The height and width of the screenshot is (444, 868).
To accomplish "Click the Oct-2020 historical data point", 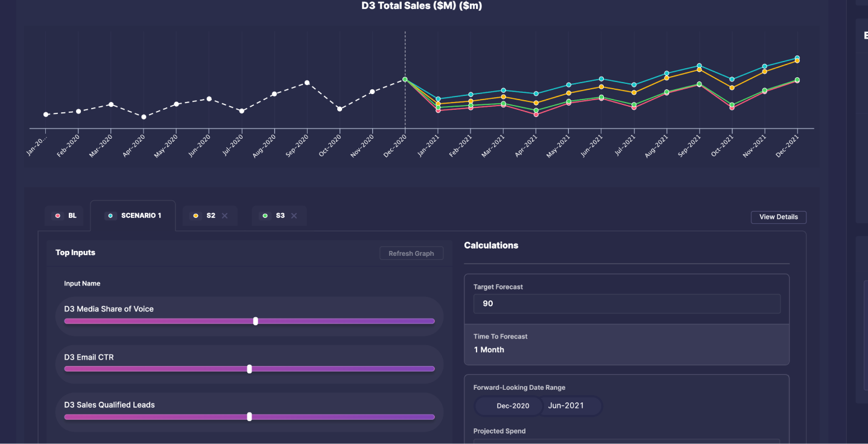I will (x=340, y=109).
